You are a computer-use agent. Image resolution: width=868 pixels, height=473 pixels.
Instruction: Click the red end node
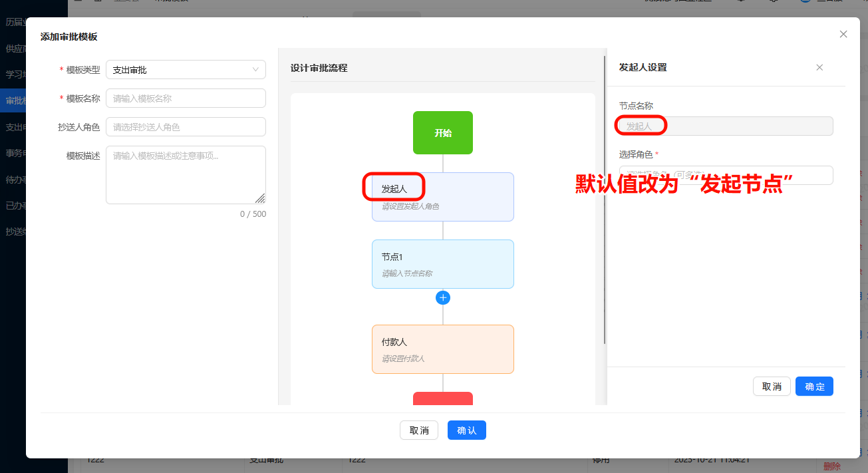click(x=443, y=398)
